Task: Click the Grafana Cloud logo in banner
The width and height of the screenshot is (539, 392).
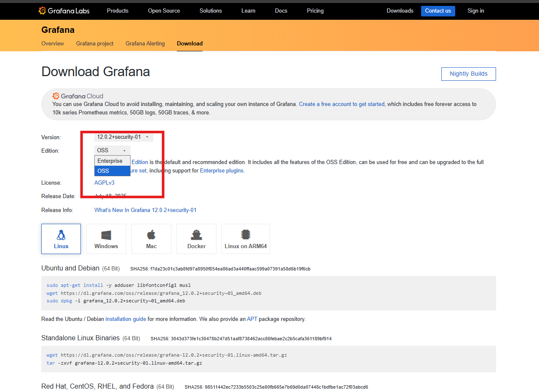Action: coord(78,96)
